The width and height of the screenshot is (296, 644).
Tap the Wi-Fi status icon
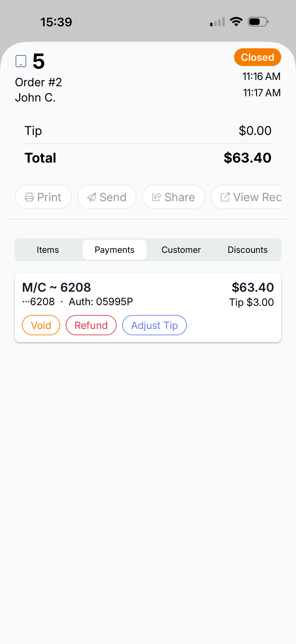point(236,22)
